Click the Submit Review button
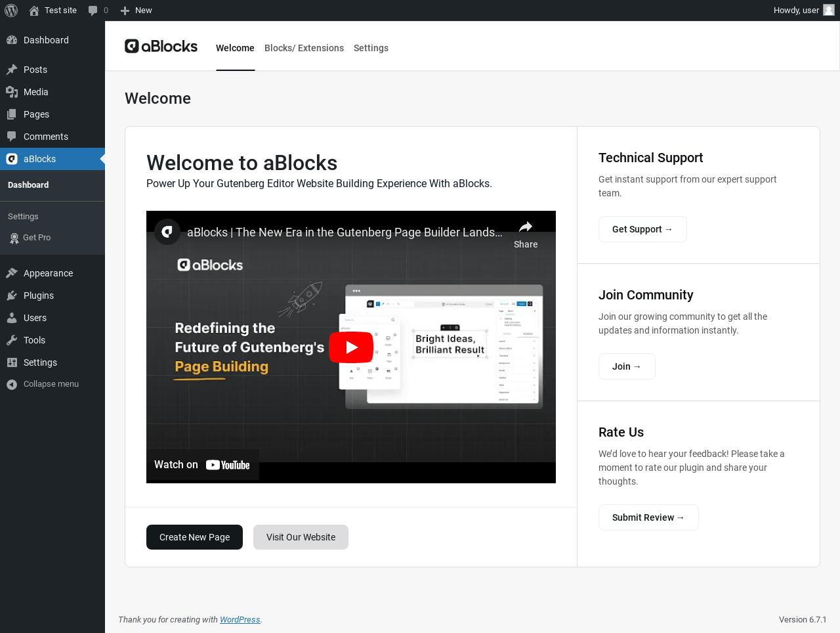Screen dimensions: 840x633 coord(648,517)
